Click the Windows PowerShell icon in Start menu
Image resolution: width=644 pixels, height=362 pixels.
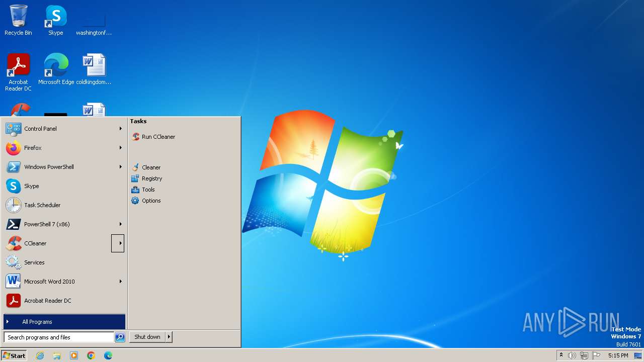(x=14, y=167)
